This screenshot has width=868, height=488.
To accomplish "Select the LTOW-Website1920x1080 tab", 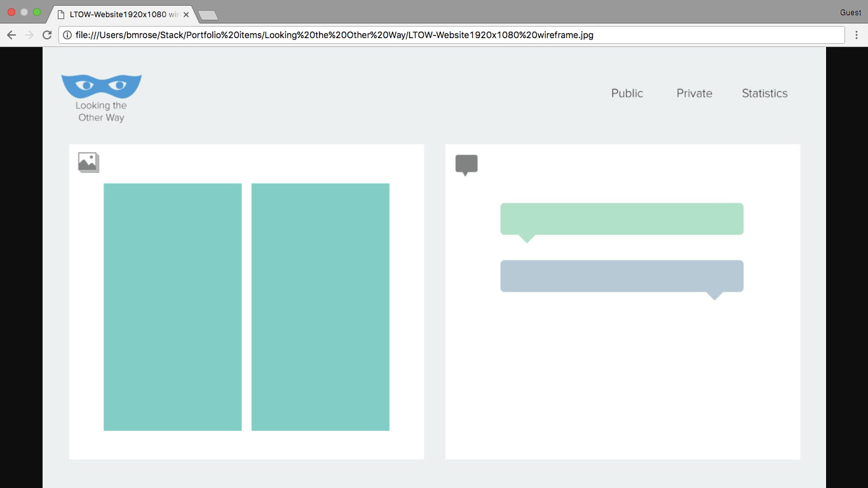I will [121, 14].
